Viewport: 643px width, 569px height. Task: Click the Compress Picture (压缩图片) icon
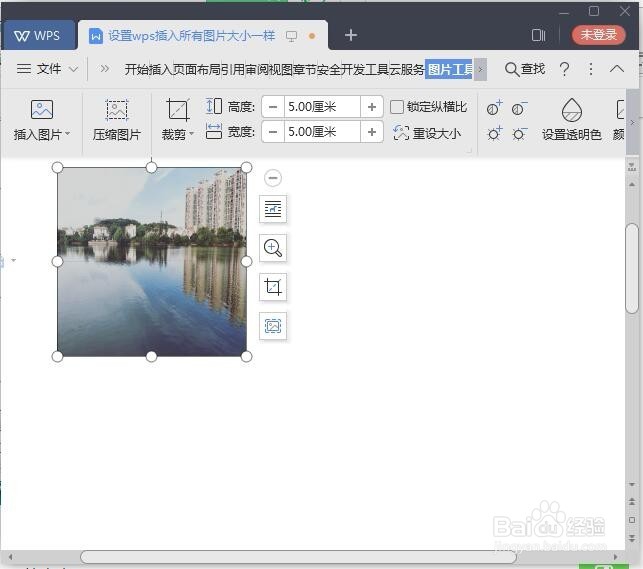click(117, 109)
